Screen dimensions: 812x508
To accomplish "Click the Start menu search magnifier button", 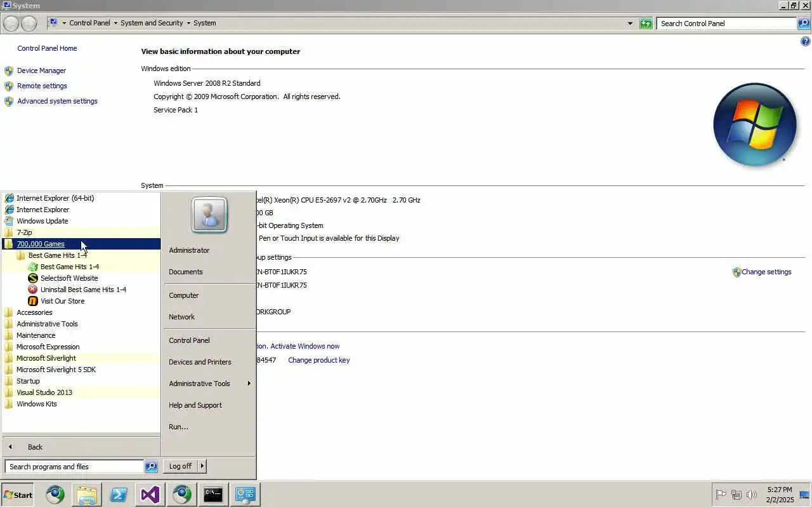I will click(151, 467).
